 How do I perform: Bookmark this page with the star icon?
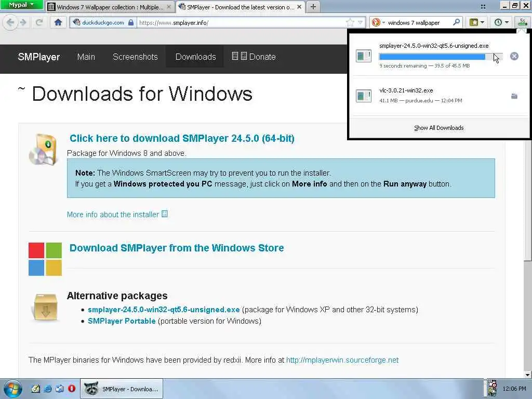point(350,23)
